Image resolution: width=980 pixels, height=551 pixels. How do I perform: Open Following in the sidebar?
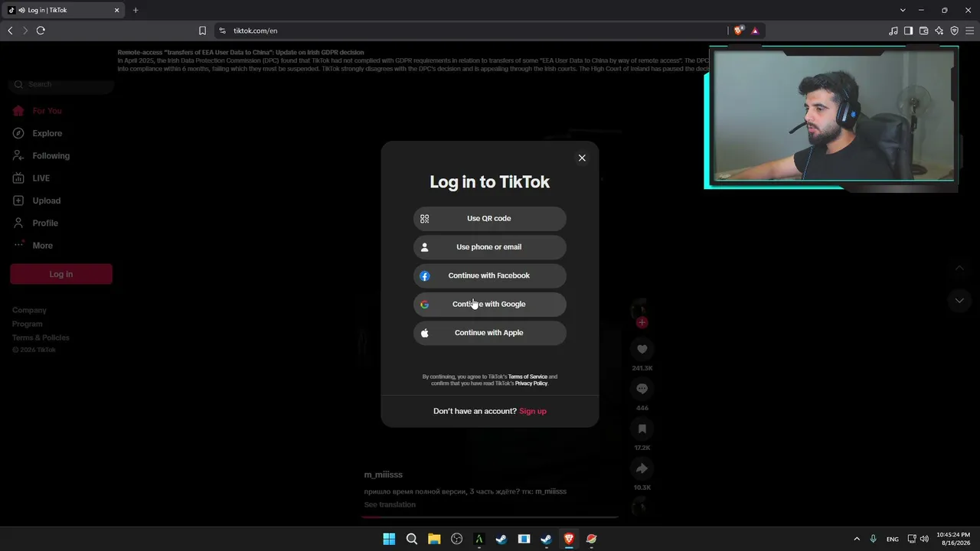[51, 155]
